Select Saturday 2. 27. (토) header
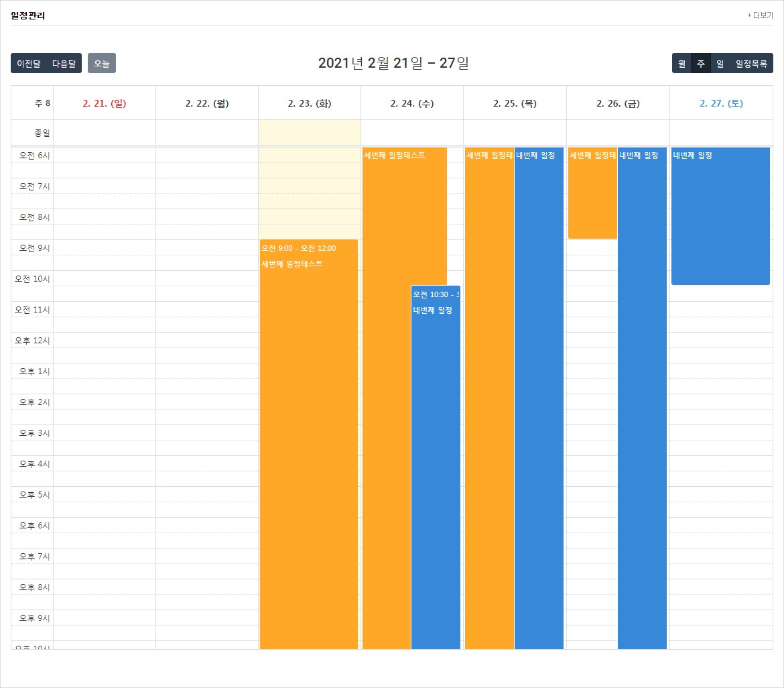 [721, 103]
